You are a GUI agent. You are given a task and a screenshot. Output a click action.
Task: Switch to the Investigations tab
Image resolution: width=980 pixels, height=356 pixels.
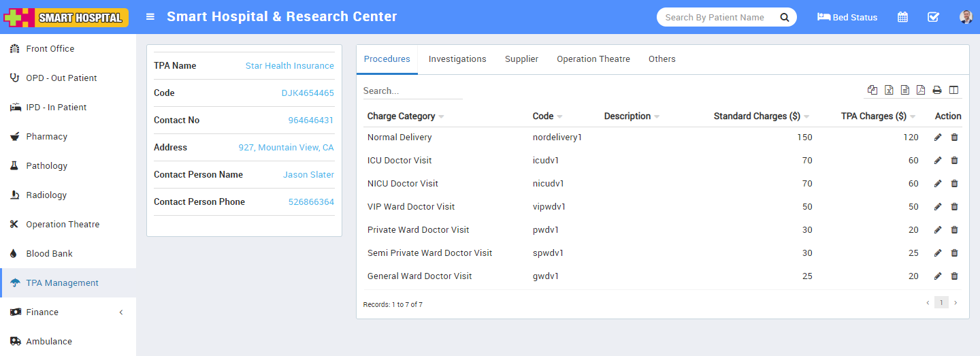pos(457,59)
